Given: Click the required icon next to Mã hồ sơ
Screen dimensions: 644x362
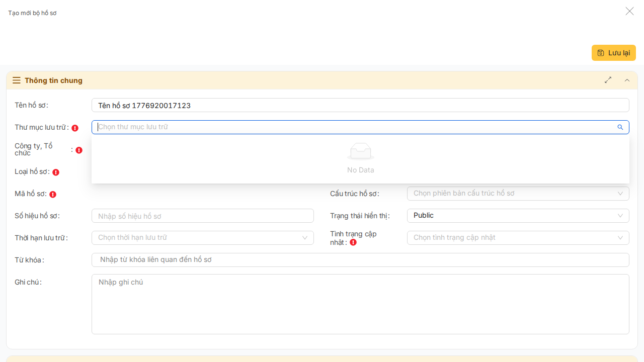Looking at the screenshot, I should pos(53,195).
